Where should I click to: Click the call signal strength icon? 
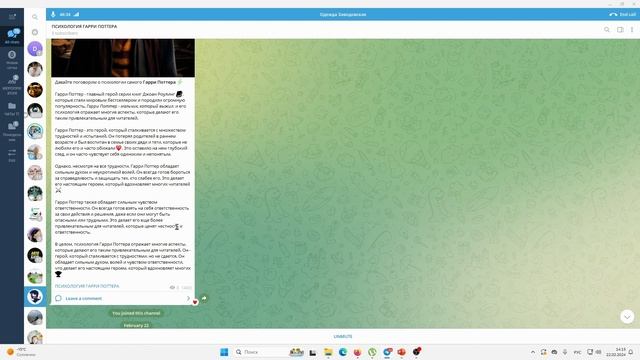tap(76, 14)
